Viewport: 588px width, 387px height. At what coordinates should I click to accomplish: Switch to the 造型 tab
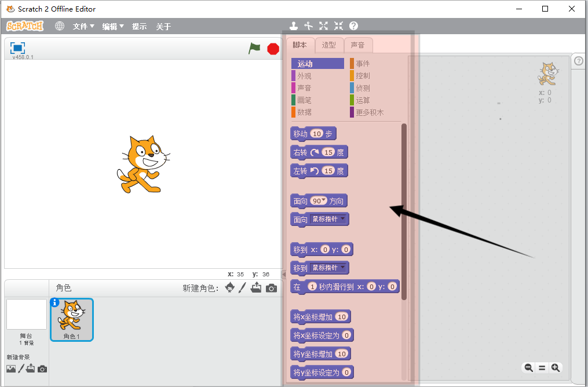click(329, 45)
